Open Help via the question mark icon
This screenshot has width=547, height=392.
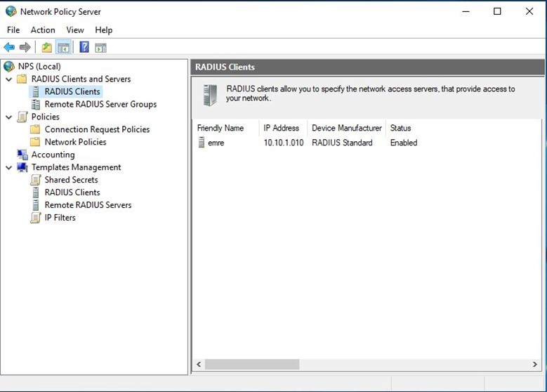pos(84,47)
